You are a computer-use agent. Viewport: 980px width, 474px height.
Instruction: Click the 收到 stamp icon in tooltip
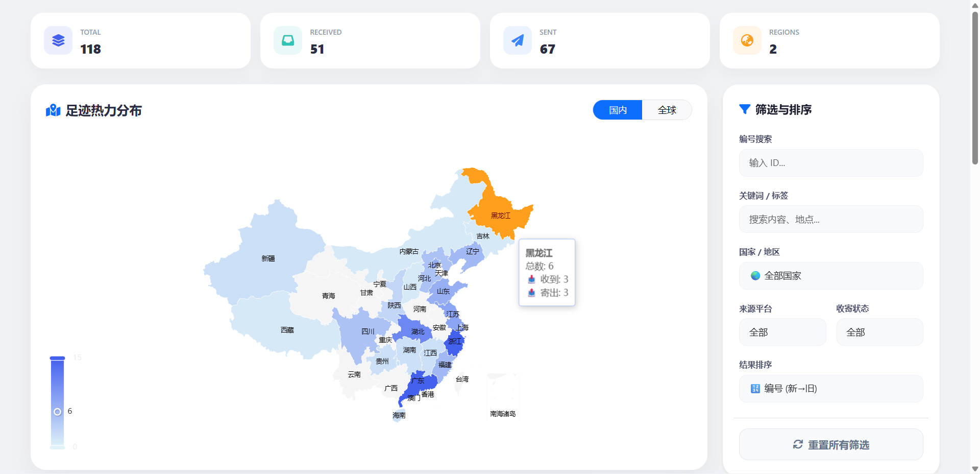point(531,279)
